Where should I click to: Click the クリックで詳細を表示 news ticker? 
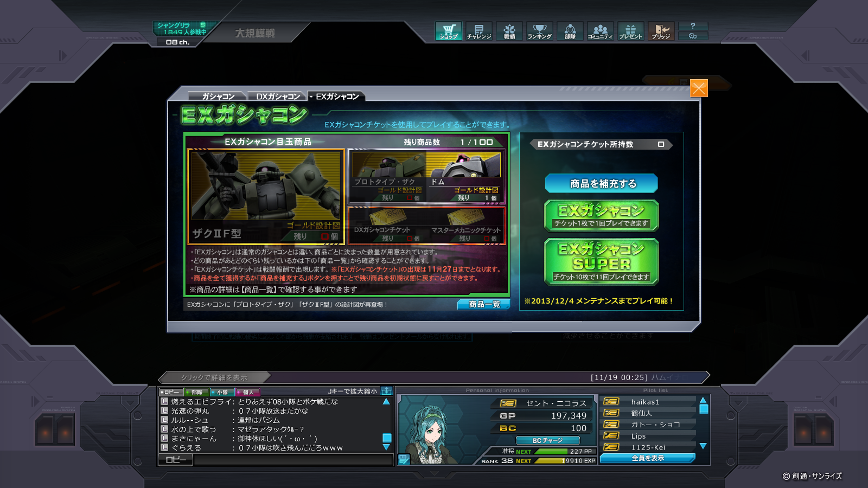214,377
